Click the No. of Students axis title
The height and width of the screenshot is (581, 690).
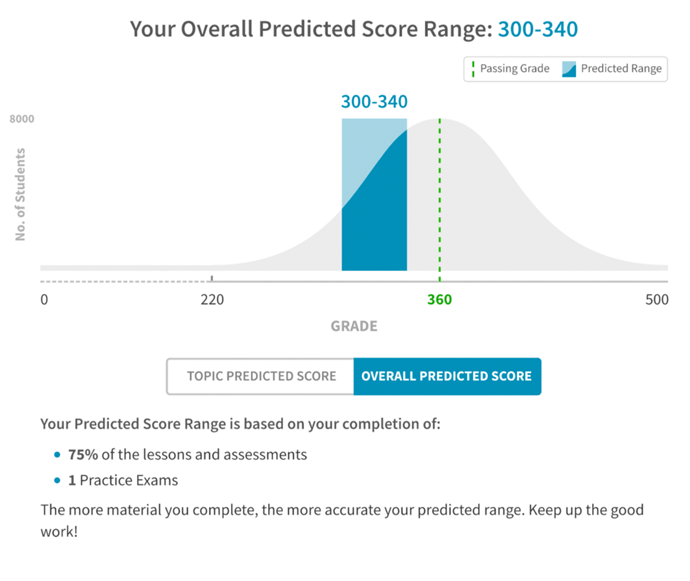point(19,195)
